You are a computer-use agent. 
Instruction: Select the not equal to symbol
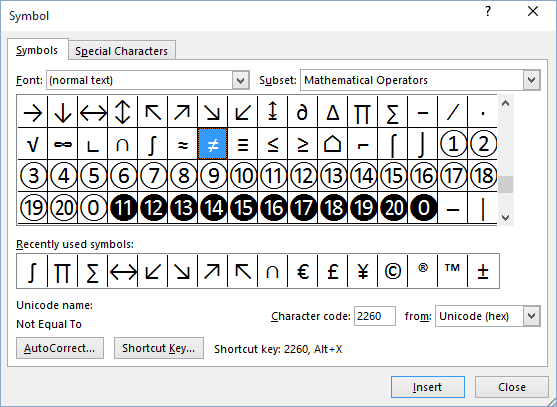point(212,144)
